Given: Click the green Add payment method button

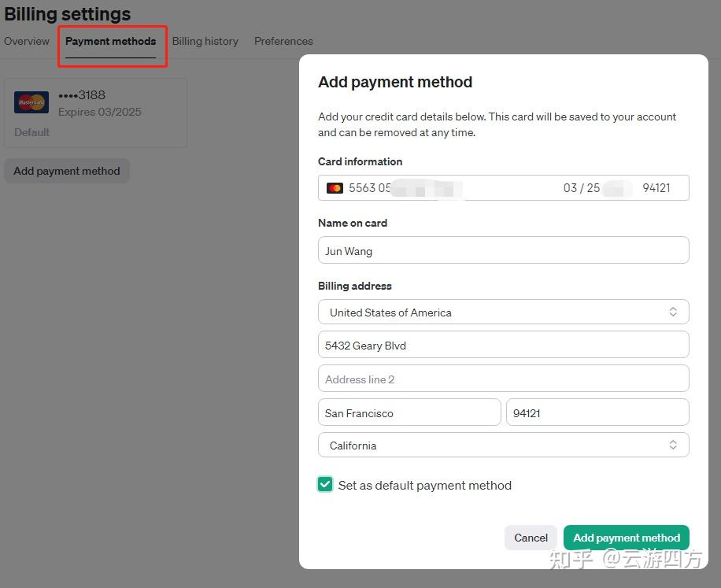Looking at the screenshot, I should point(627,538).
